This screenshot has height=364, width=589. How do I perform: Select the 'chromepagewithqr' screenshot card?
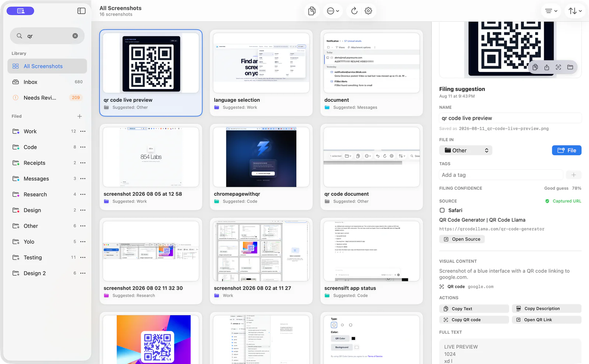pyautogui.click(x=261, y=167)
